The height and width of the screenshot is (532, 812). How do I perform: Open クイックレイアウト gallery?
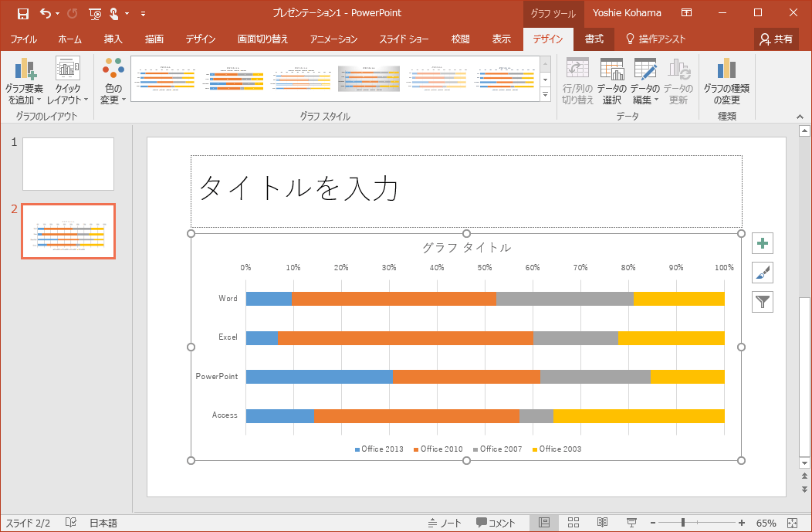pyautogui.click(x=68, y=81)
